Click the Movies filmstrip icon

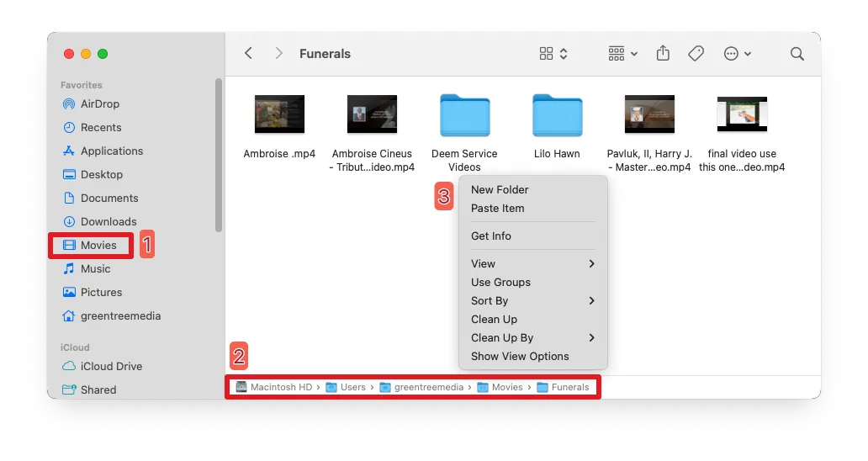coord(69,245)
